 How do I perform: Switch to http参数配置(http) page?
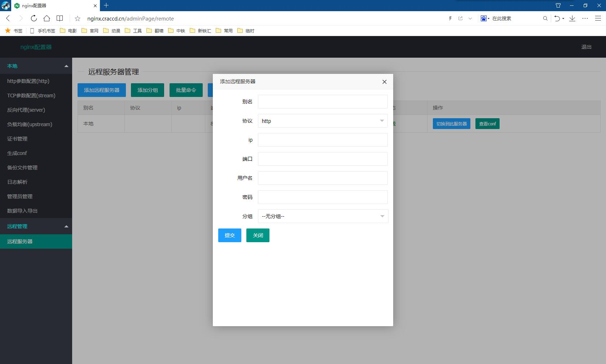[x=28, y=81]
